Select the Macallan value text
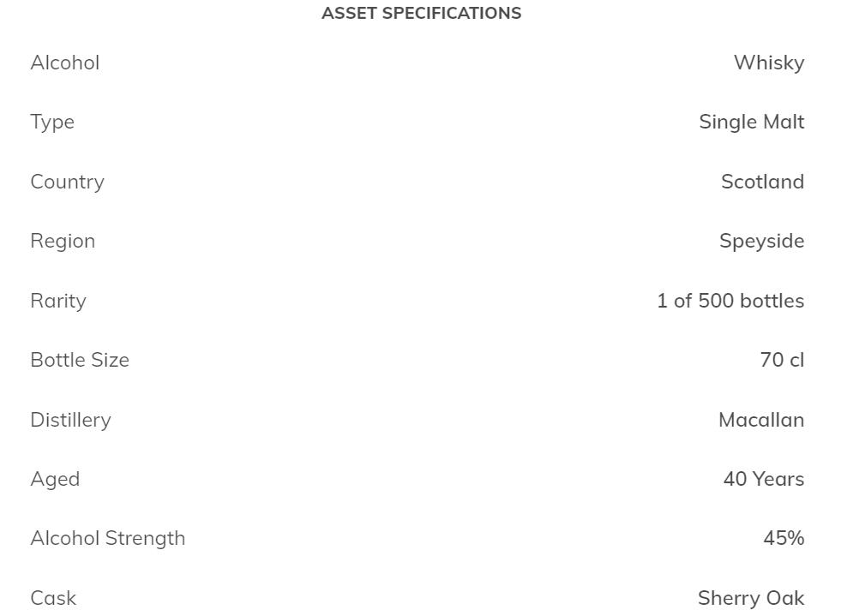The height and width of the screenshot is (616, 847). (761, 420)
